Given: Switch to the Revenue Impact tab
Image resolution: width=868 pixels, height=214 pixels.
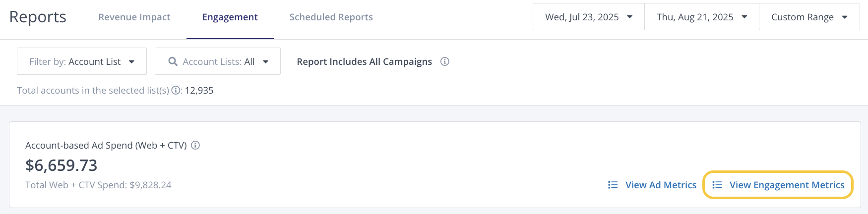Looking at the screenshot, I should click(x=134, y=17).
